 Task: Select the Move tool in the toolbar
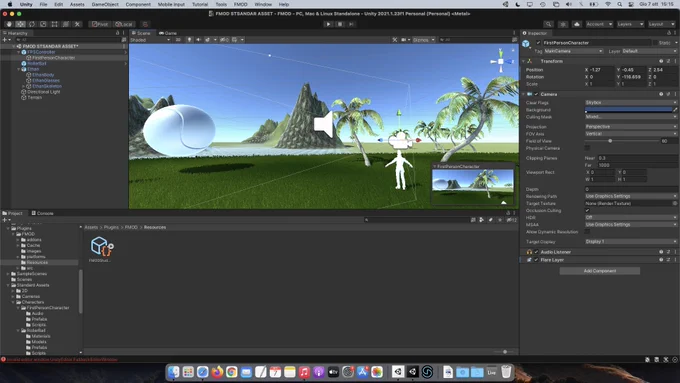click(x=20, y=24)
